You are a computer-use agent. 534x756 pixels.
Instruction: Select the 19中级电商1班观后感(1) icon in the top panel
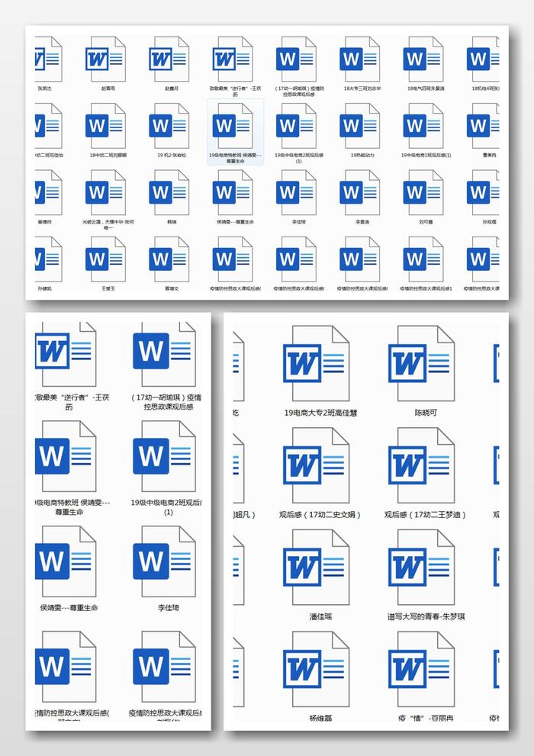[423, 127]
